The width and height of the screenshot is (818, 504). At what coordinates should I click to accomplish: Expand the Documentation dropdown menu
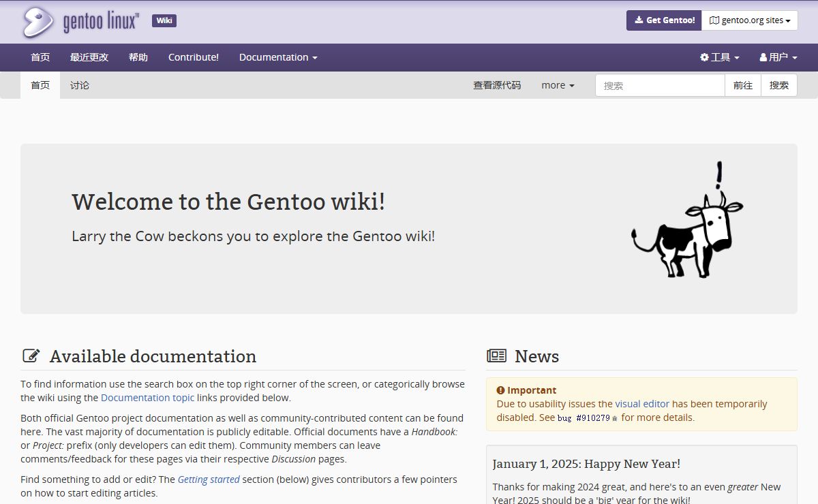pyautogui.click(x=278, y=57)
